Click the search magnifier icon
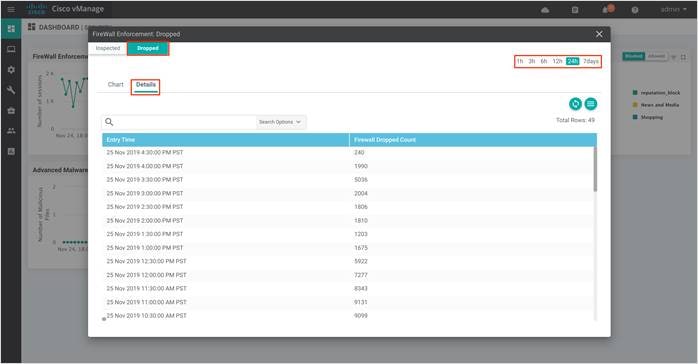The image size is (698, 364). coord(109,121)
